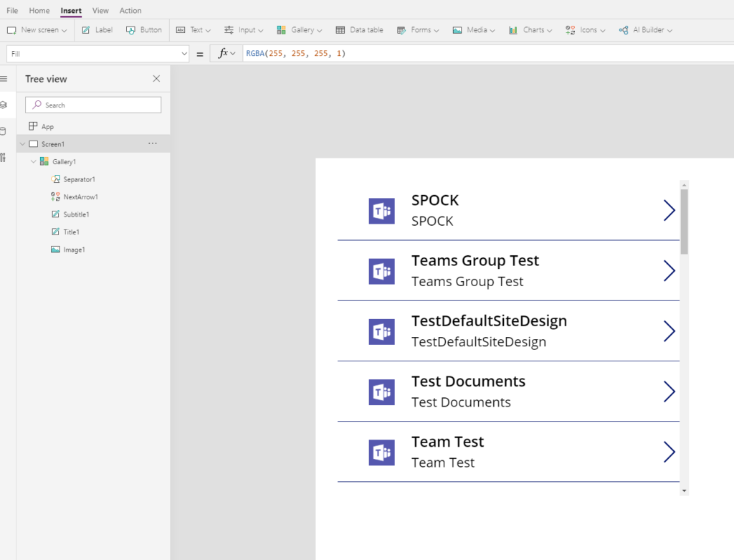Open the Fill property selector
Viewport: 734px width, 560px height.
click(97, 54)
